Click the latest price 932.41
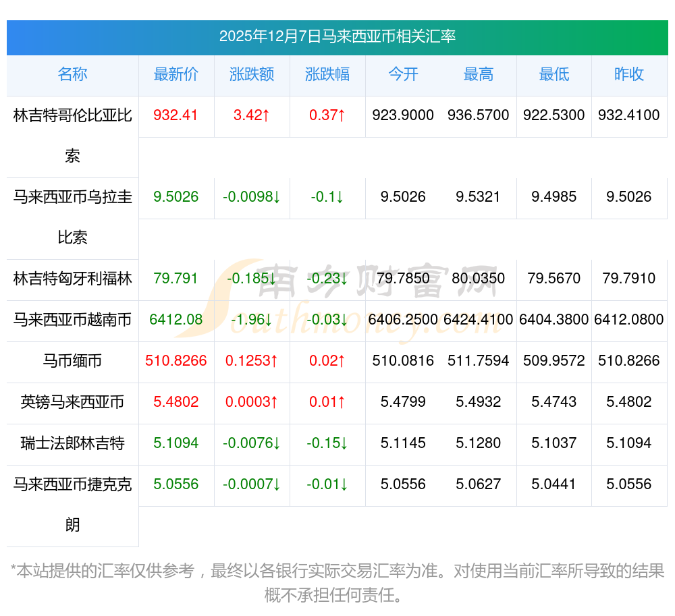This screenshot has height=616, width=675. [x=175, y=115]
